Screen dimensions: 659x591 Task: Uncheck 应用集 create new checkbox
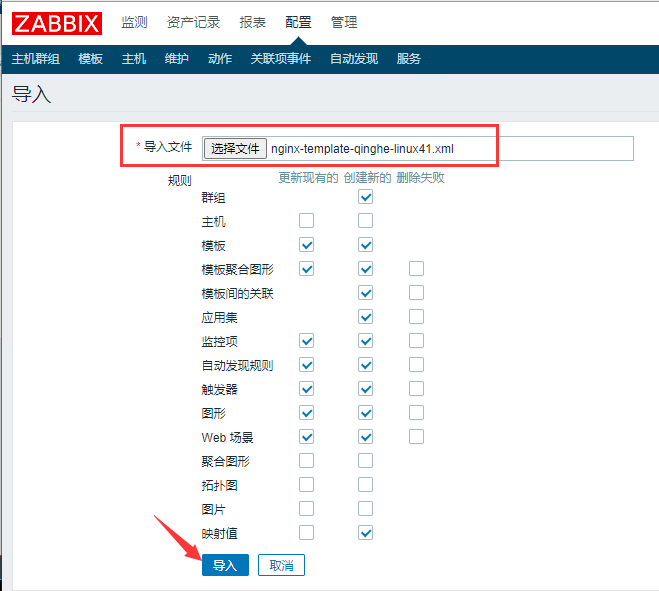point(365,317)
